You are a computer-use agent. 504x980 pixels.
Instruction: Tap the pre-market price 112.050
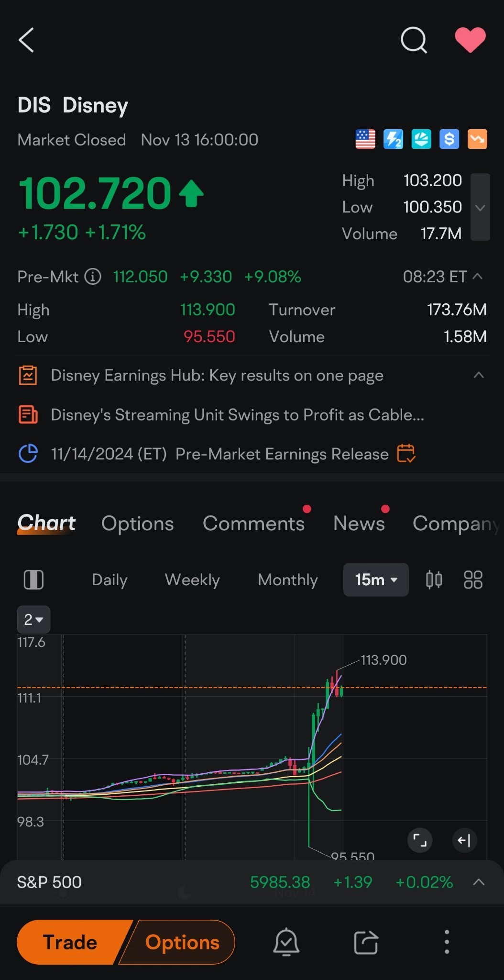pos(140,277)
